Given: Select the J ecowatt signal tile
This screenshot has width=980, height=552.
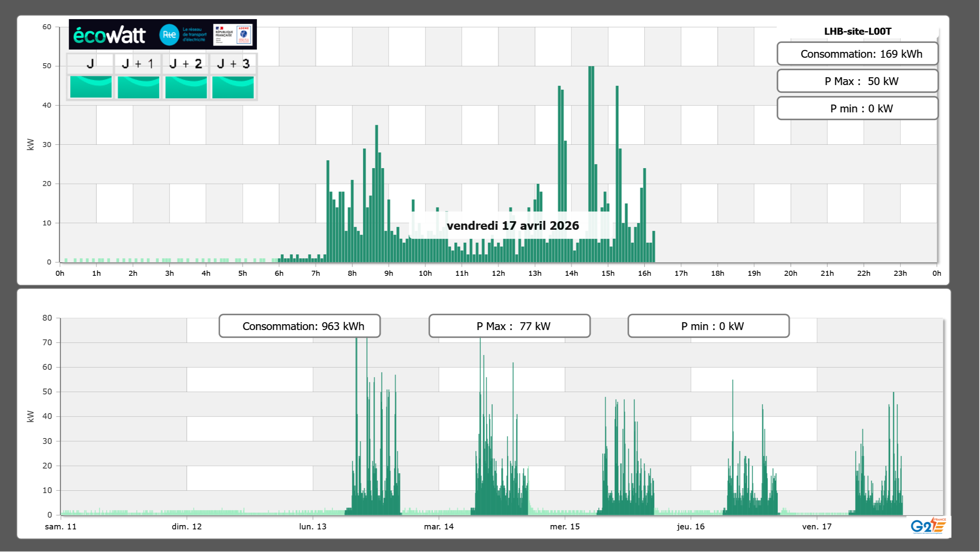Looking at the screenshot, I should click(x=91, y=87).
